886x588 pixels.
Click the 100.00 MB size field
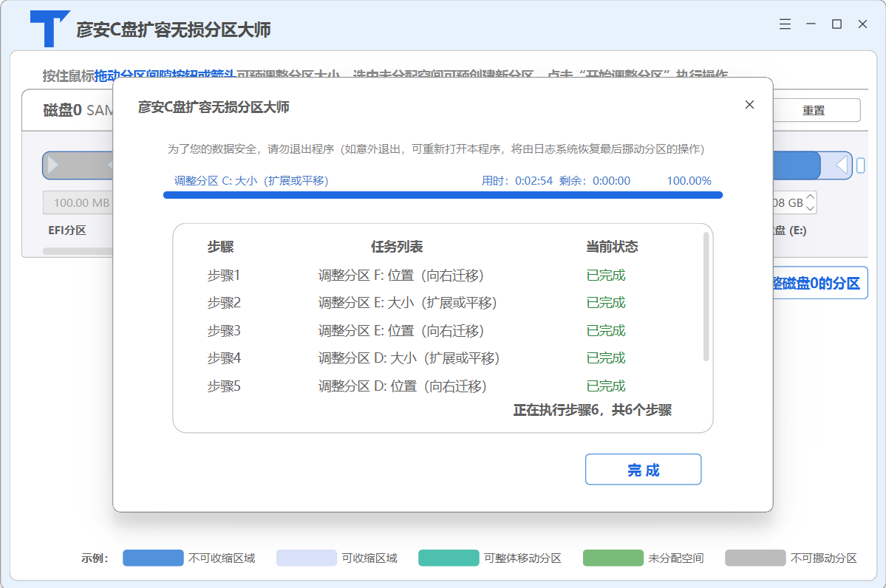pos(78,203)
